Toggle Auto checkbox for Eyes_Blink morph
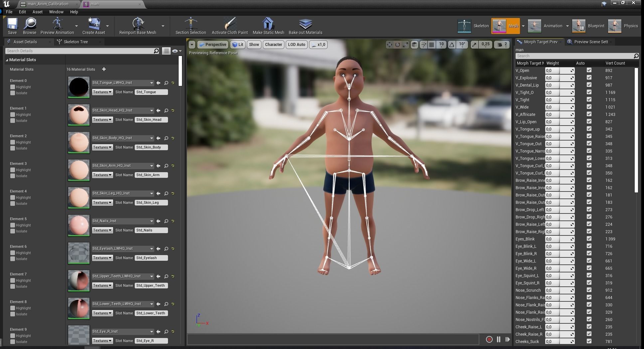This screenshot has width=644, height=349. point(589,239)
